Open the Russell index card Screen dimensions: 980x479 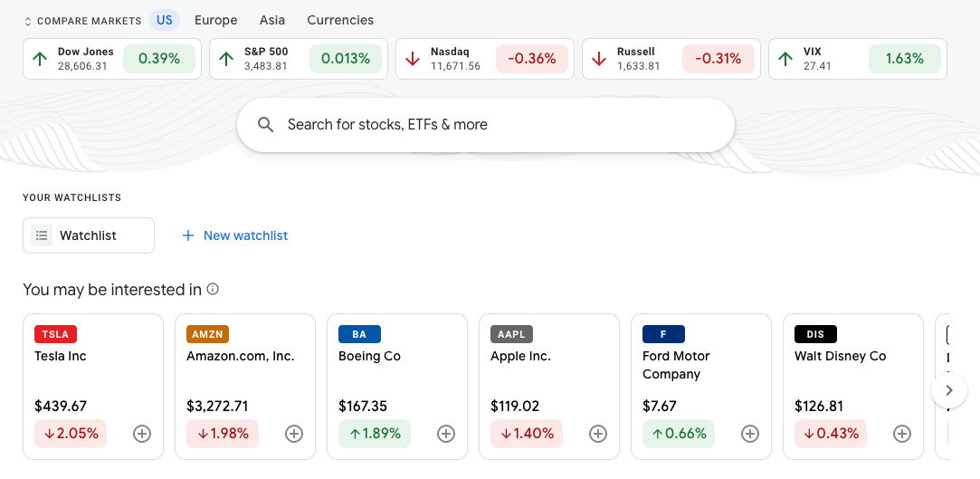coord(671,59)
